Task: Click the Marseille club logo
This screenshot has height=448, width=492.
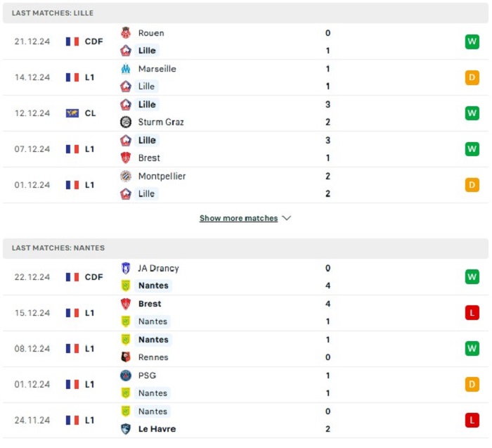Action: (126, 69)
